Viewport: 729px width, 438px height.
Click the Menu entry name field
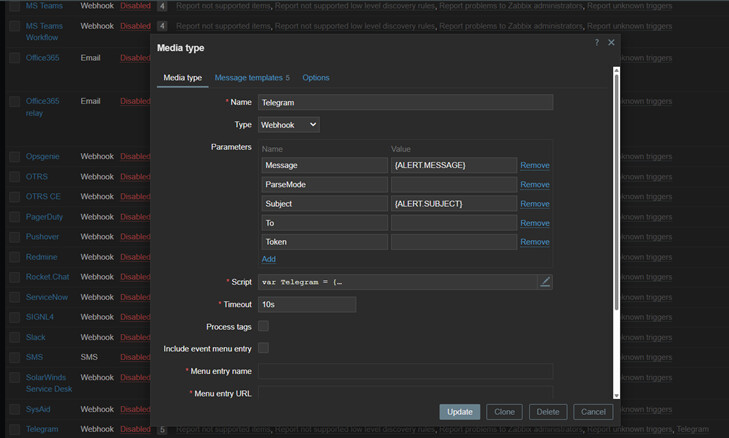coord(405,371)
